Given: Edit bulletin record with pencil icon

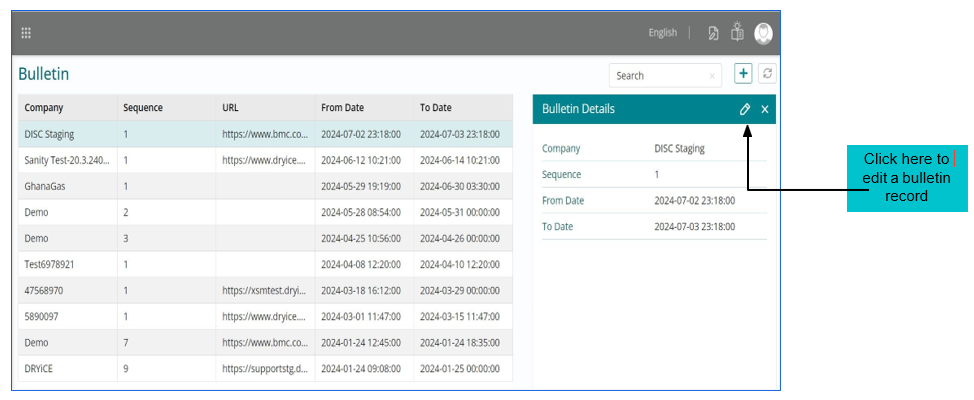Looking at the screenshot, I should point(745,109).
